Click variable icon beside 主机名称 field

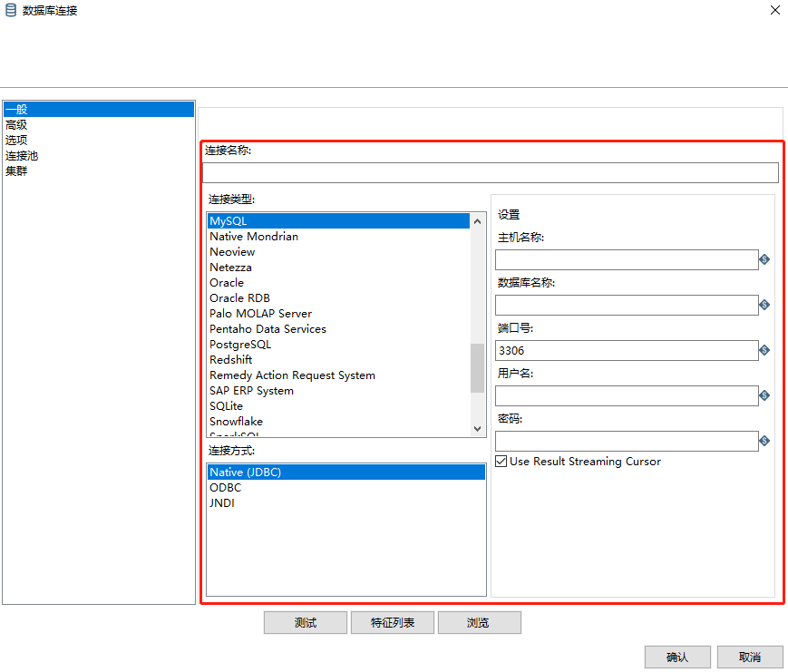[764, 259]
